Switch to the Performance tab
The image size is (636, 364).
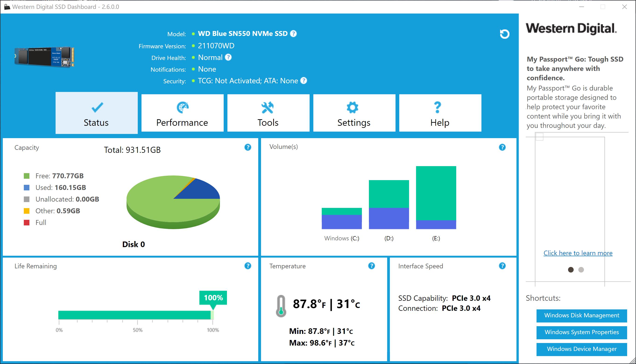(x=182, y=113)
